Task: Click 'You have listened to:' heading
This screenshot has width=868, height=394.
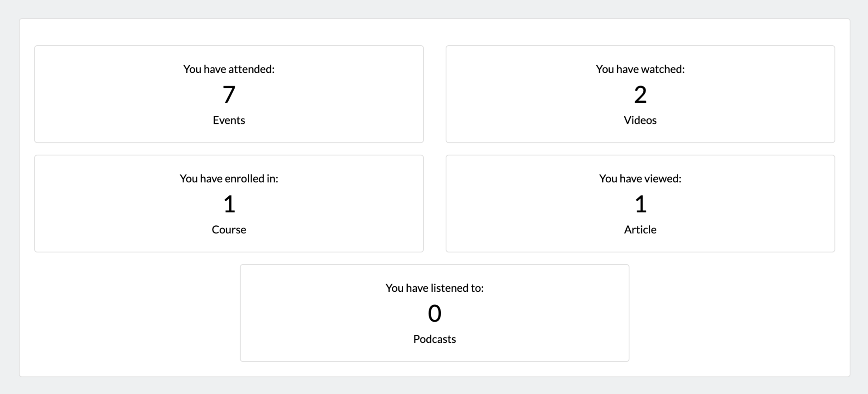Action: 434,288
